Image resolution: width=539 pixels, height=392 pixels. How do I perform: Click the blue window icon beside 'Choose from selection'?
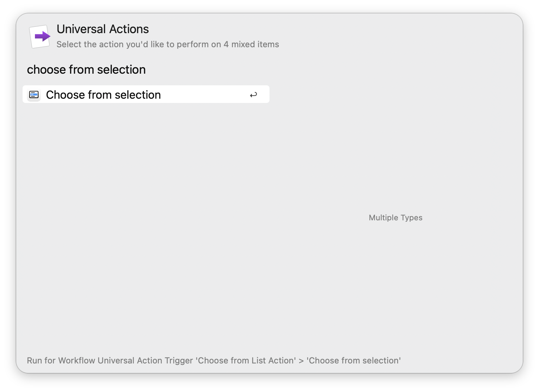34,94
